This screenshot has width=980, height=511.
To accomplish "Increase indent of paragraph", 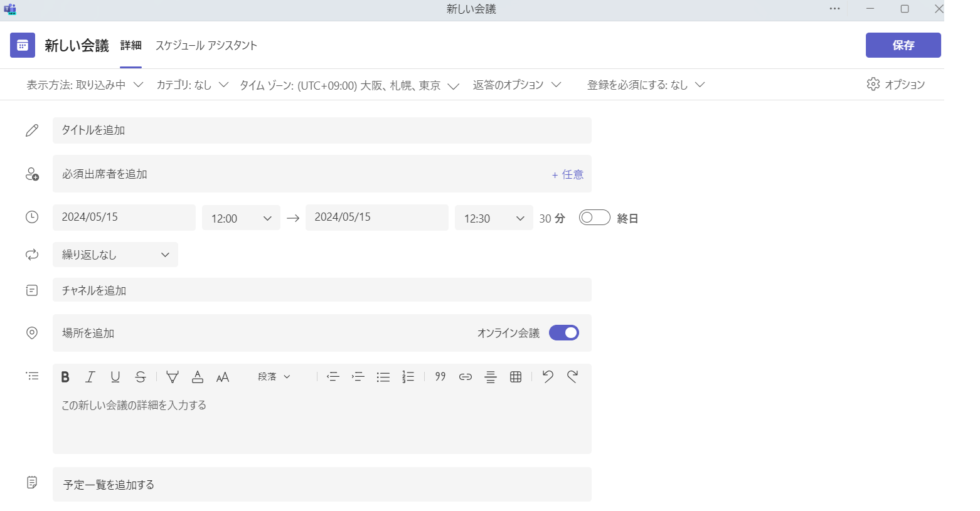I will click(x=358, y=377).
